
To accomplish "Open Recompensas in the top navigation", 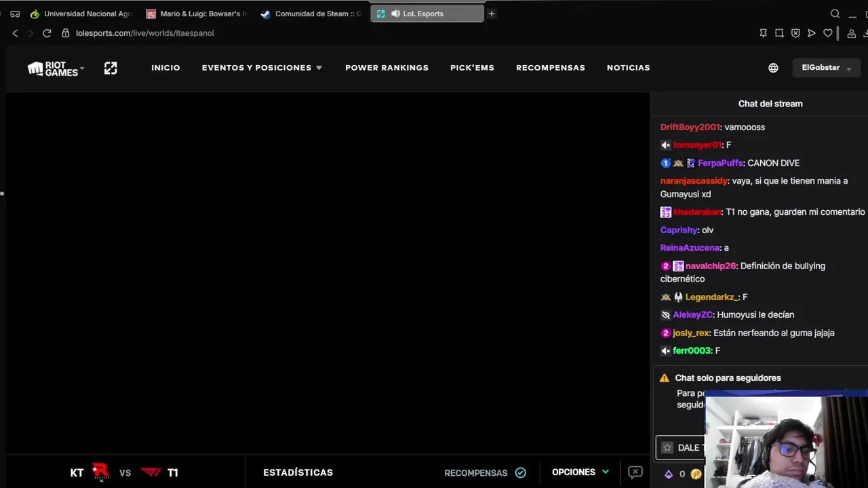I will [550, 68].
